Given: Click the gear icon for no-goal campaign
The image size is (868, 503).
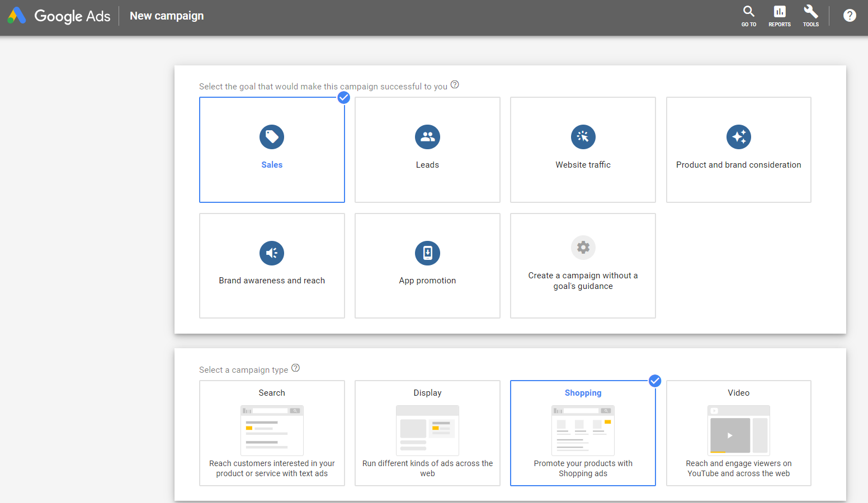Looking at the screenshot, I should point(583,248).
